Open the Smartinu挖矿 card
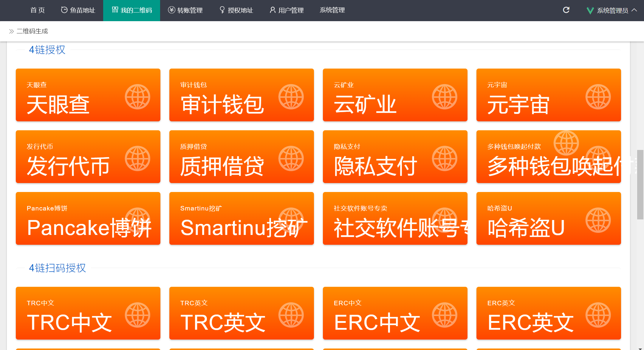644x350 pixels. pyautogui.click(x=241, y=218)
